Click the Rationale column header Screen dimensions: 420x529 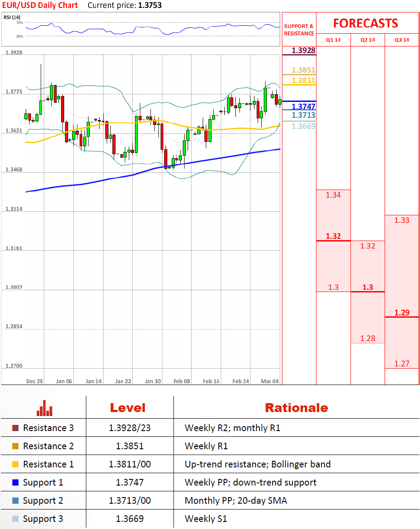(x=296, y=408)
